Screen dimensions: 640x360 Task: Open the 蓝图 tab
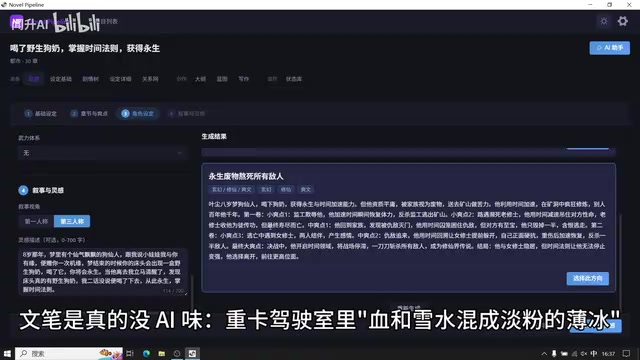click(222, 79)
